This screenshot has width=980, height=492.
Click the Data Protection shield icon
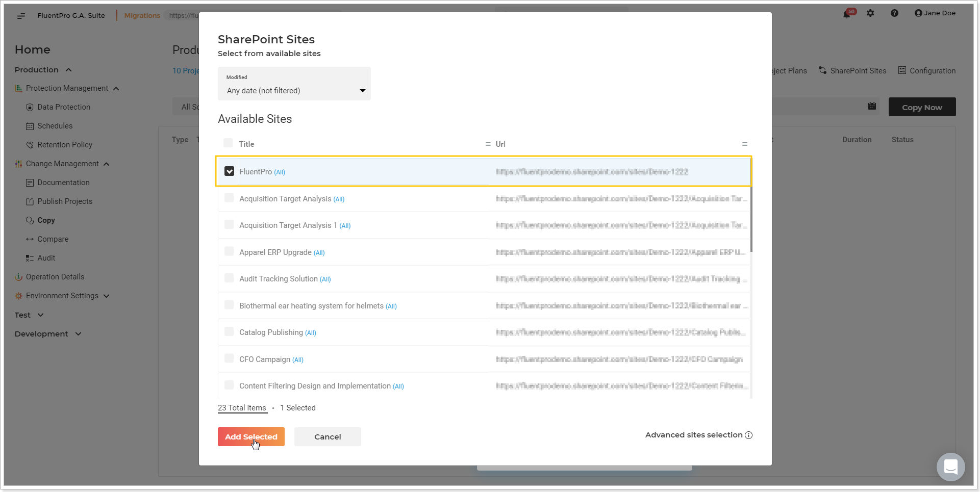[x=30, y=107]
